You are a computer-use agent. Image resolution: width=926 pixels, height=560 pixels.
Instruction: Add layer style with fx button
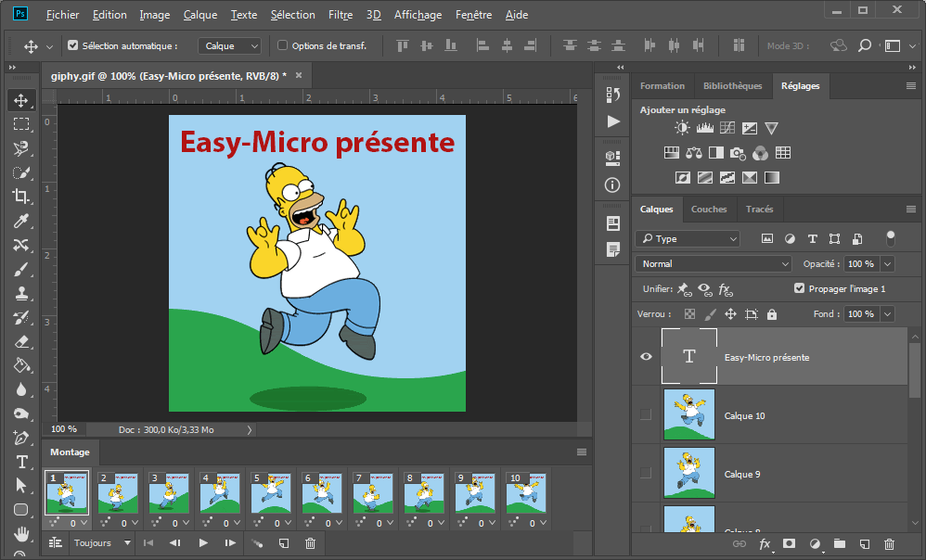click(x=765, y=543)
